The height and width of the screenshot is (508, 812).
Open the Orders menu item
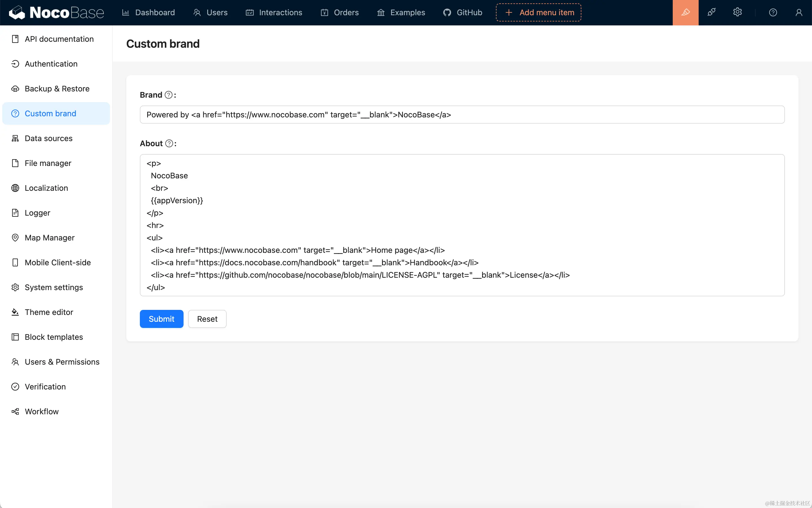pyautogui.click(x=339, y=13)
